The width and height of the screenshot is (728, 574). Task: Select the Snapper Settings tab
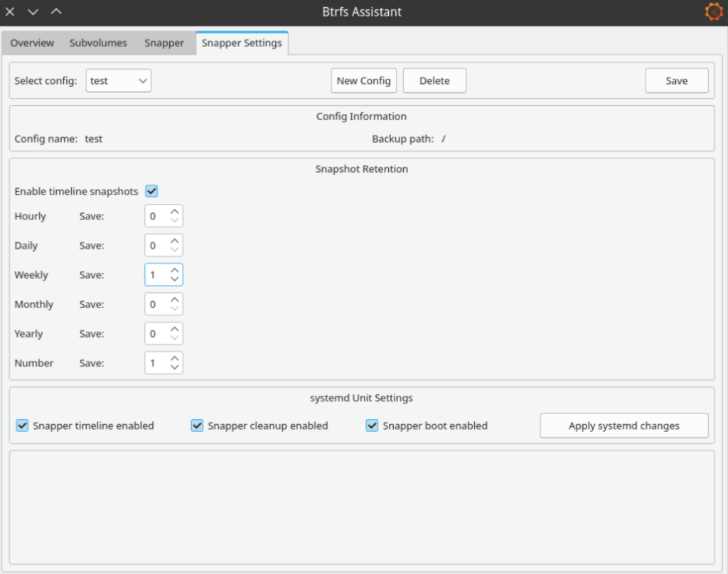[242, 43]
